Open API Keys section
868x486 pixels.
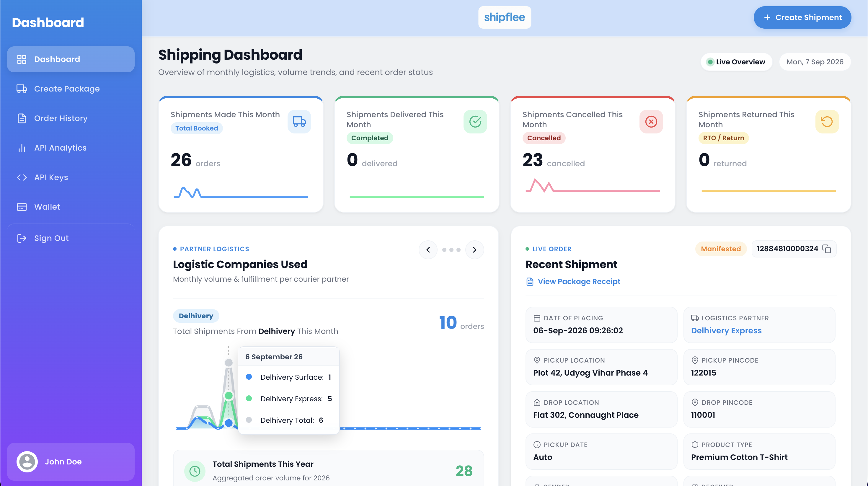tap(71, 177)
